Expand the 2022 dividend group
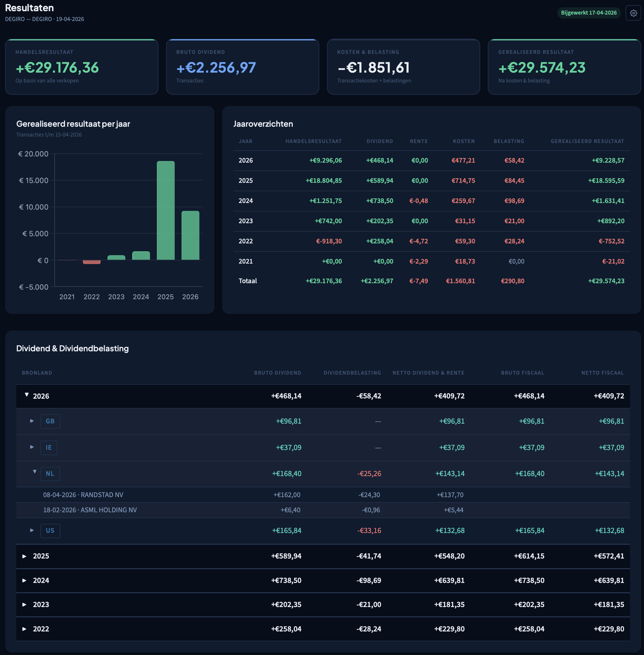 point(24,629)
